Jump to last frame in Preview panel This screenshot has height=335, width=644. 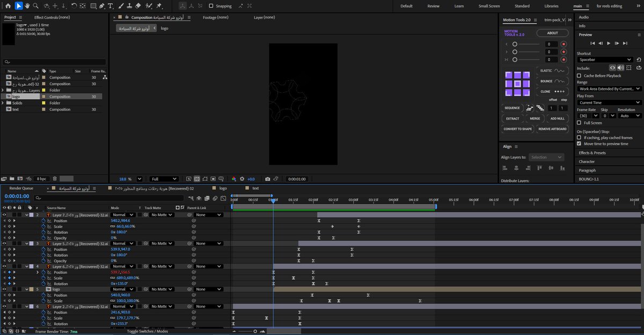tap(625, 43)
